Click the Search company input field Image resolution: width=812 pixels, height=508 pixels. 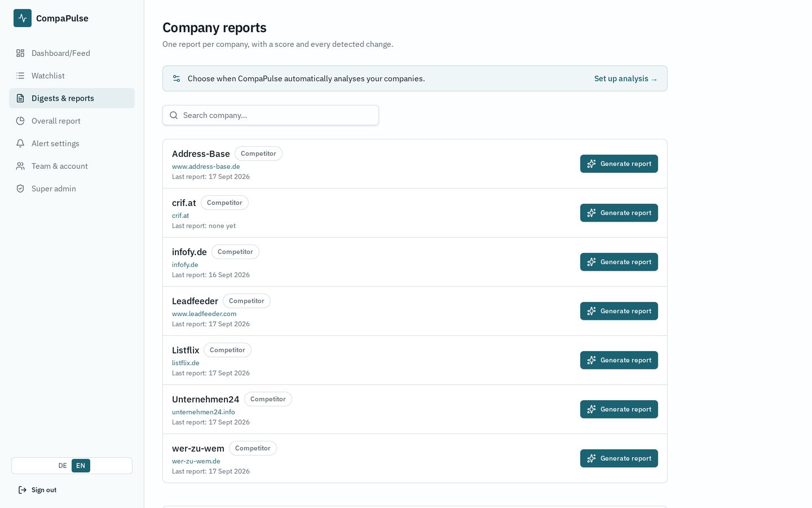tap(271, 115)
